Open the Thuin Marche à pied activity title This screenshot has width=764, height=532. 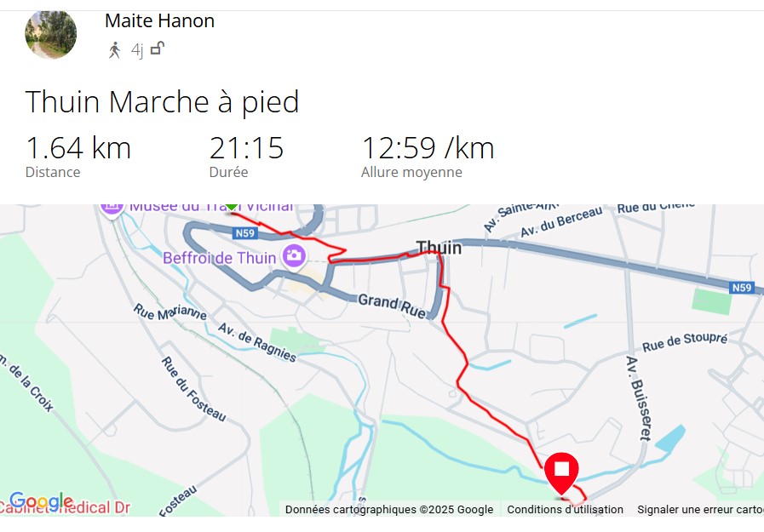[162, 102]
